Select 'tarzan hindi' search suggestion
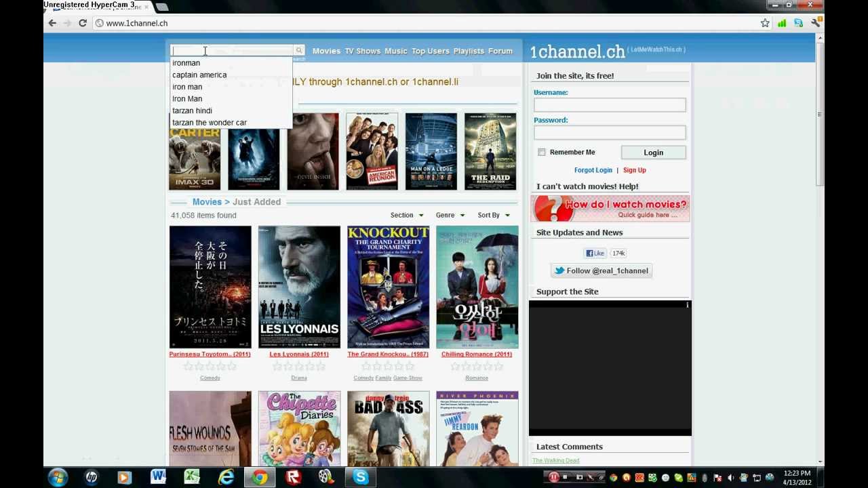The image size is (868, 488). pos(231,110)
